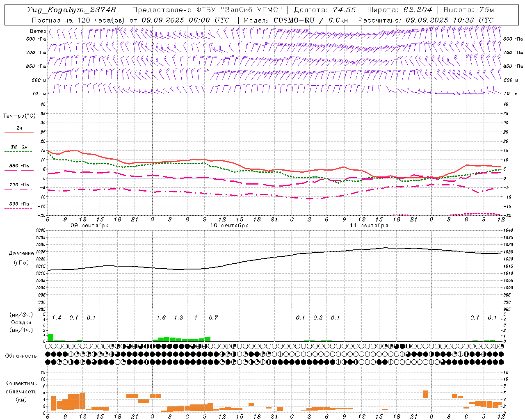The width and height of the screenshot is (525, 420).
Task: Select the 'Тем-ра(°C)' axis label
Action: pos(19,116)
